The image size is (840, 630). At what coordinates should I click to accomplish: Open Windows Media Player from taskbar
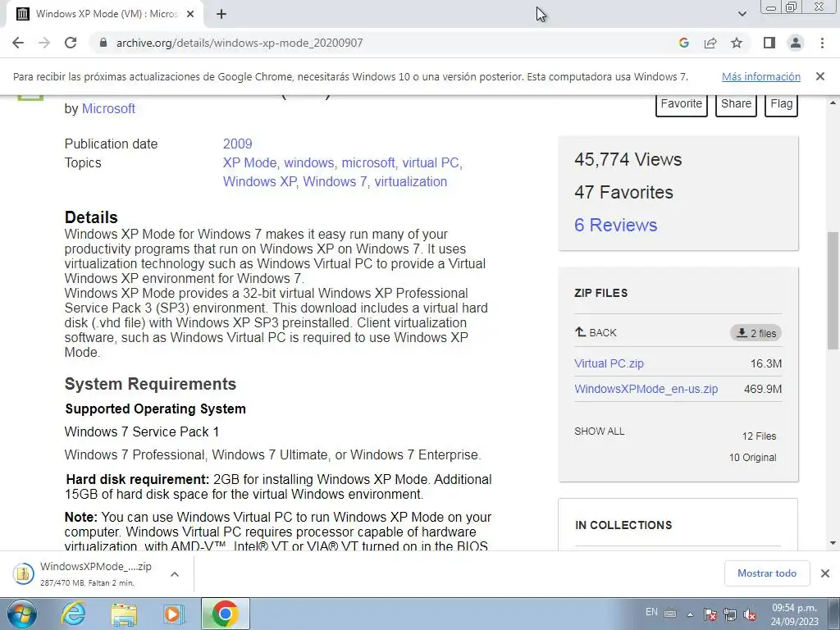click(x=172, y=614)
